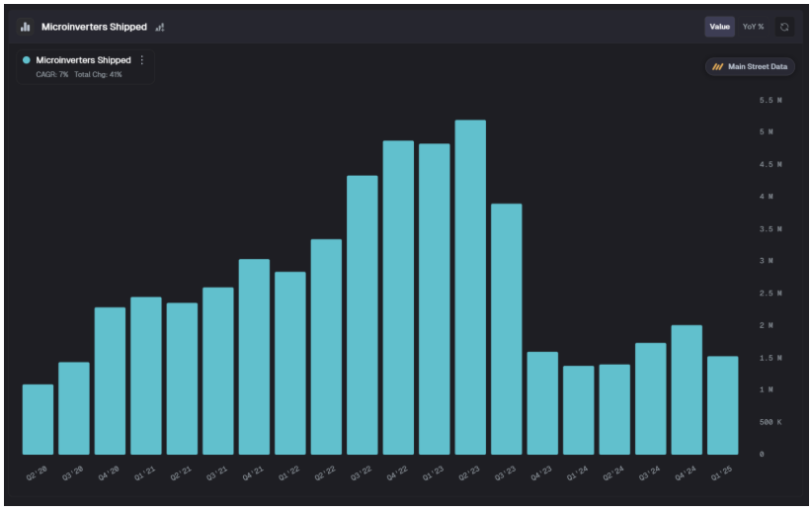812x512 pixels.
Task: Click the 5 M axis label
Action: [766, 132]
